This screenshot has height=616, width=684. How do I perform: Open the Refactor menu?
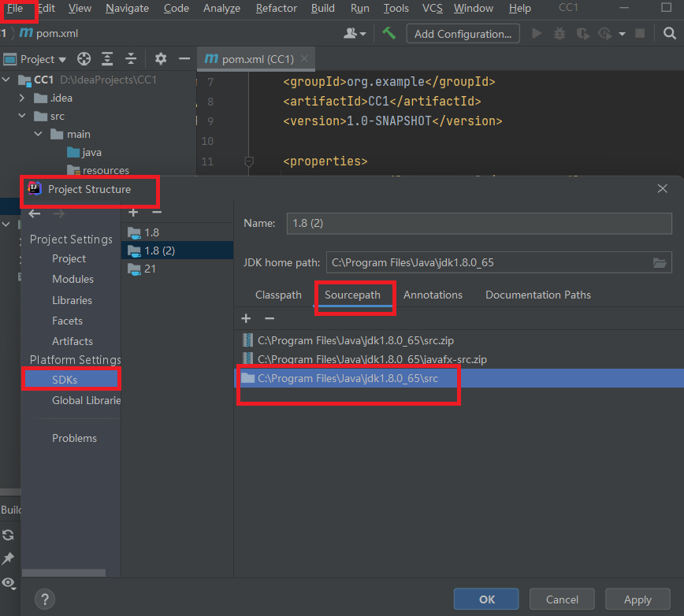[276, 9]
